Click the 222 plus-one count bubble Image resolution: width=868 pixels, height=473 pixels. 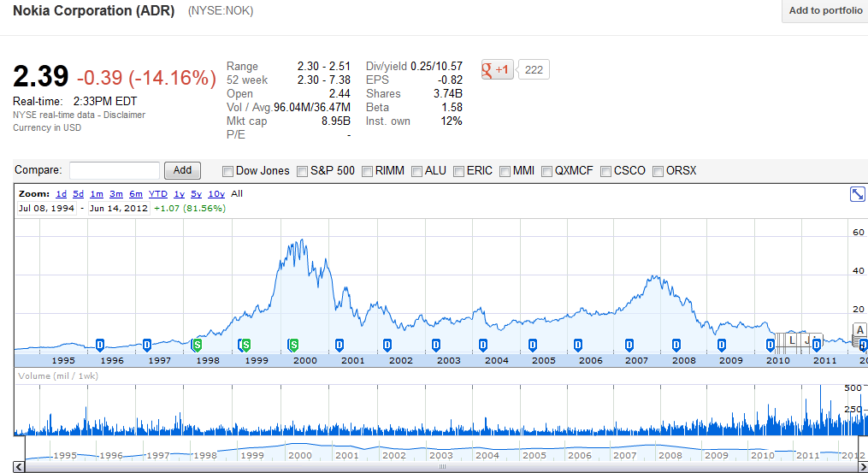534,70
